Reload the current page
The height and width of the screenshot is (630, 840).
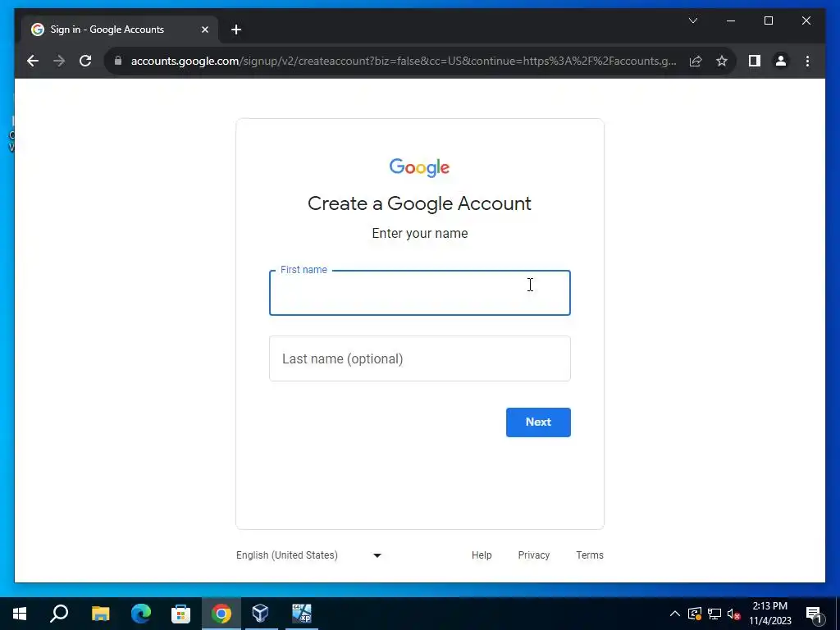85,61
